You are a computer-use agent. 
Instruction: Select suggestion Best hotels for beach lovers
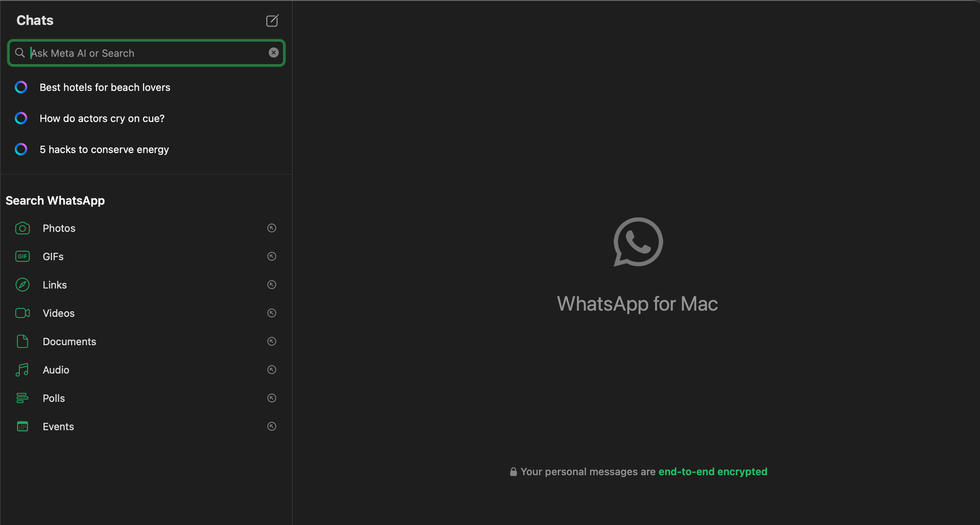105,88
